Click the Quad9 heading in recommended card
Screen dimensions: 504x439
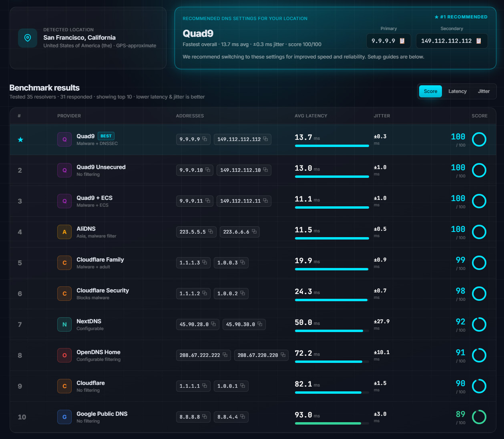point(198,33)
